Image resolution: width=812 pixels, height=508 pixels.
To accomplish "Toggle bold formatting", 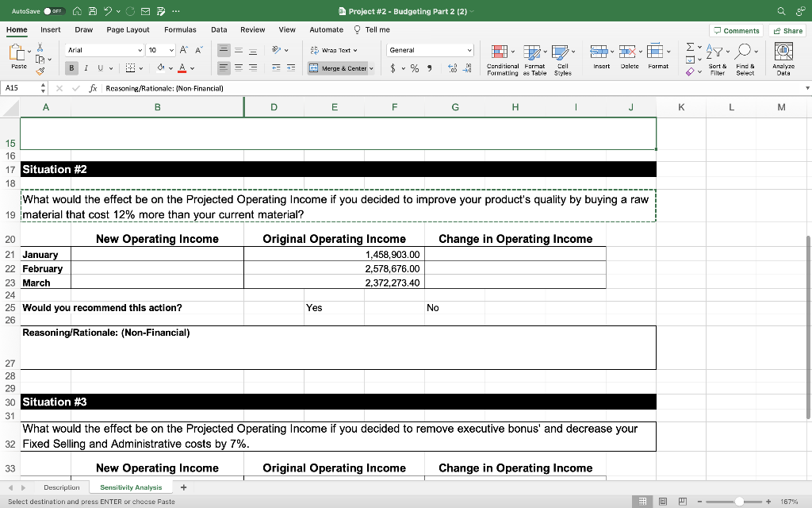I will coord(71,69).
